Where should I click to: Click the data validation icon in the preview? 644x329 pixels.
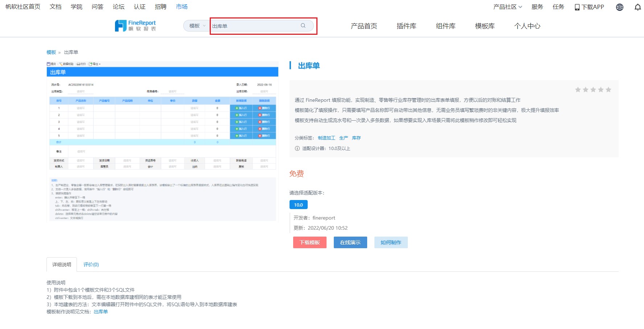coord(61,64)
